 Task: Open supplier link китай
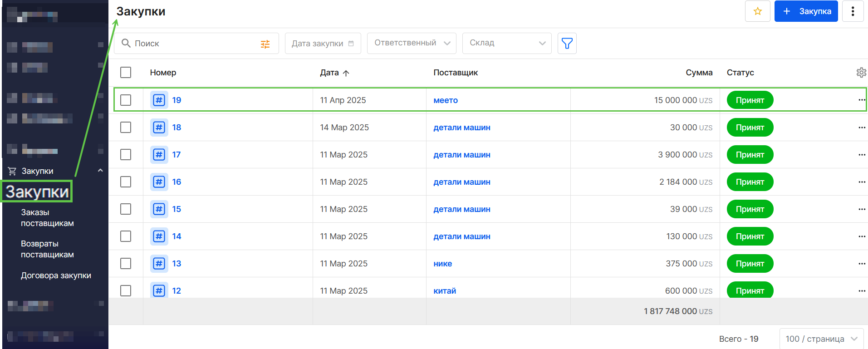(x=445, y=291)
